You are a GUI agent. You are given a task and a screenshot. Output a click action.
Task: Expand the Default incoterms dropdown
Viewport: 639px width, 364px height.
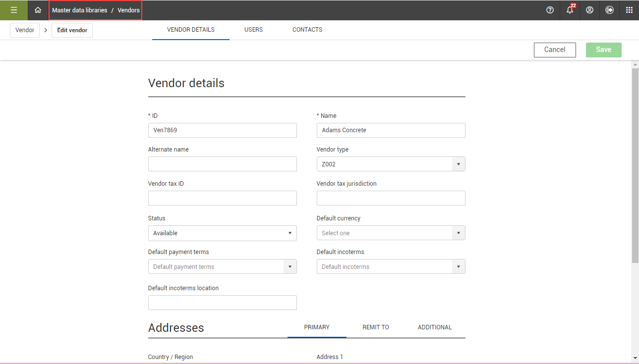[x=458, y=267]
